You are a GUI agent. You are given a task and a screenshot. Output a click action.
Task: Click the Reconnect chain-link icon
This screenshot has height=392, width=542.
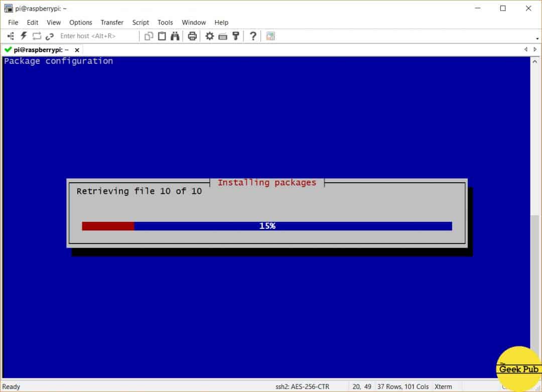(x=50, y=36)
